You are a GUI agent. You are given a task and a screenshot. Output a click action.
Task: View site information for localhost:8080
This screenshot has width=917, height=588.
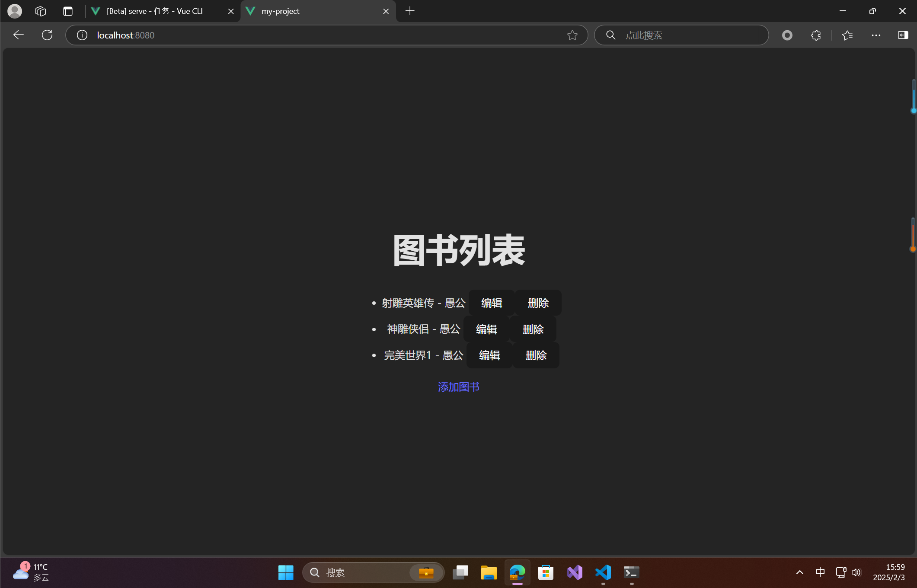coord(82,35)
